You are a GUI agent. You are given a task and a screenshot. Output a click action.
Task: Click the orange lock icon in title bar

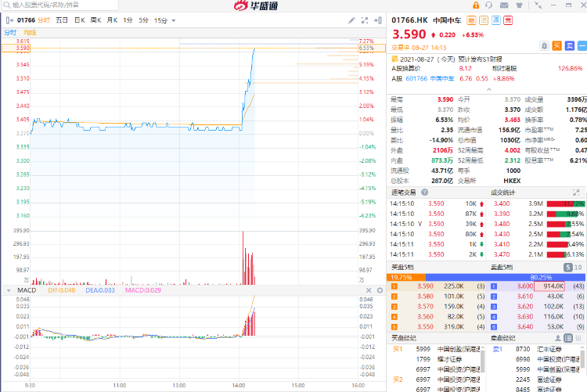point(476,5)
